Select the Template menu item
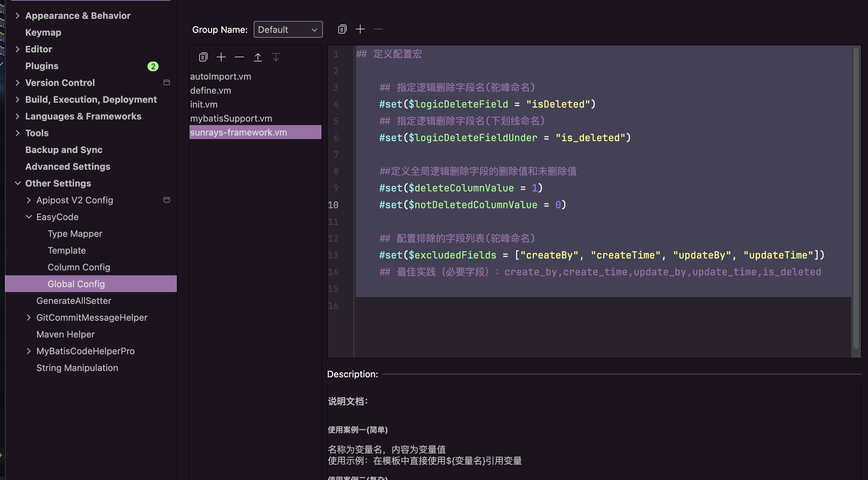The height and width of the screenshot is (480, 868). pos(66,249)
